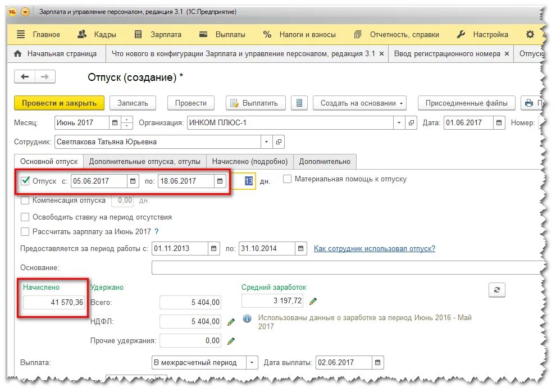The image size is (556, 392).
Task: Check Рассчитать зарплату за Июнь 2017
Action: coord(25,232)
